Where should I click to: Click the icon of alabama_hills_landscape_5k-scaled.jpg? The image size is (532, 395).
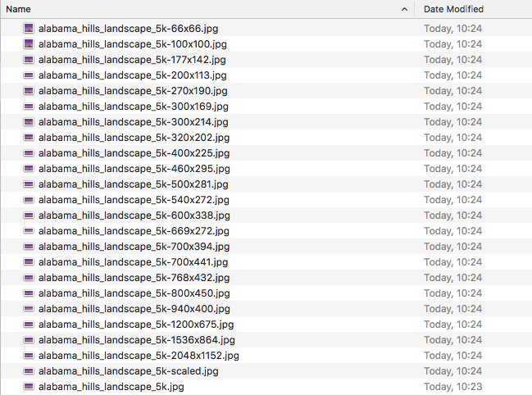(x=29, y=371)
